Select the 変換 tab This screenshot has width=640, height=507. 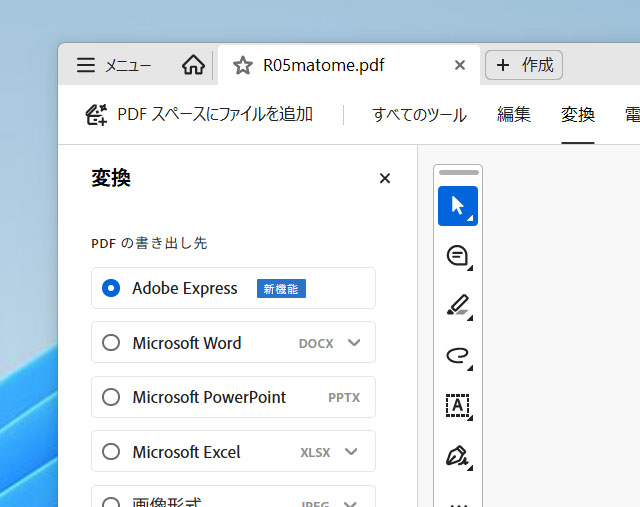(578, 114)
